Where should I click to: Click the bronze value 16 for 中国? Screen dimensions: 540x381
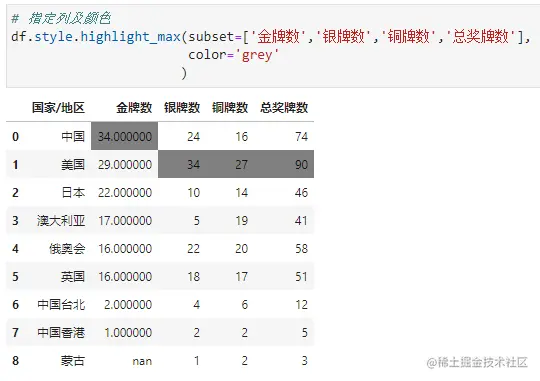(241, 136)
